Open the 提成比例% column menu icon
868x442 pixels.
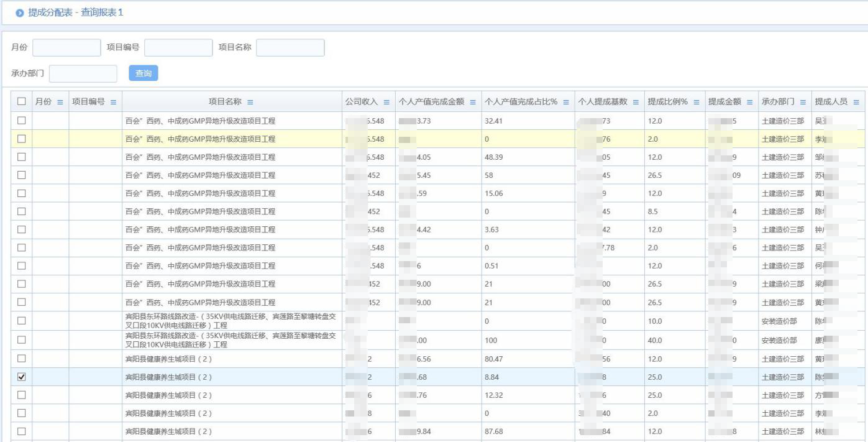tap(697, 102)
